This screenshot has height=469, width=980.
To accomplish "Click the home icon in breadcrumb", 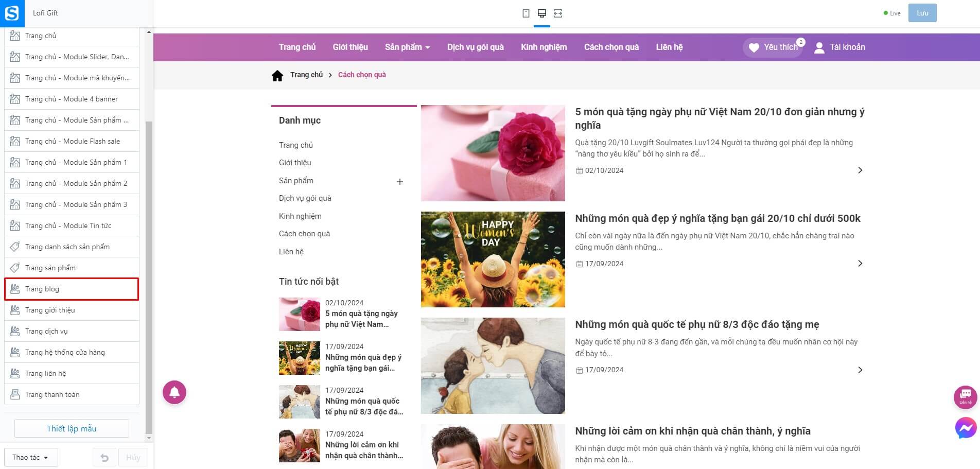I will (x=277, y=76).
